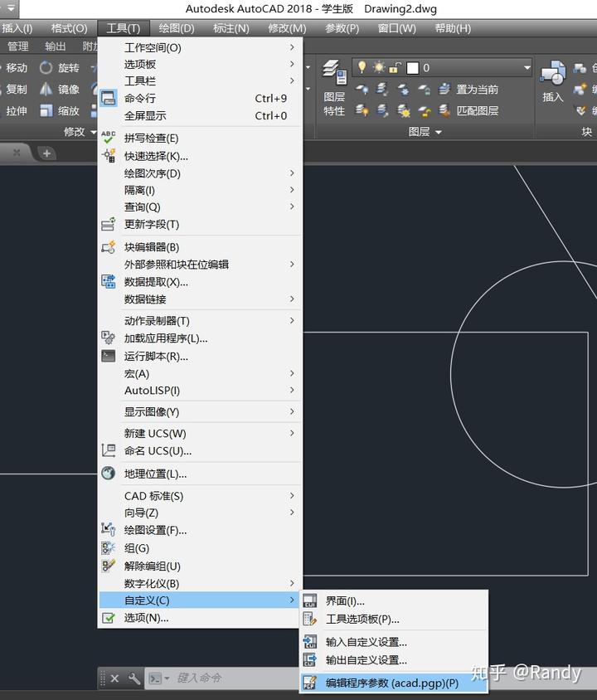This screenshot has height=700, width=597.
Task: Click the Quick Select menu icon
Action: (109, 155)
